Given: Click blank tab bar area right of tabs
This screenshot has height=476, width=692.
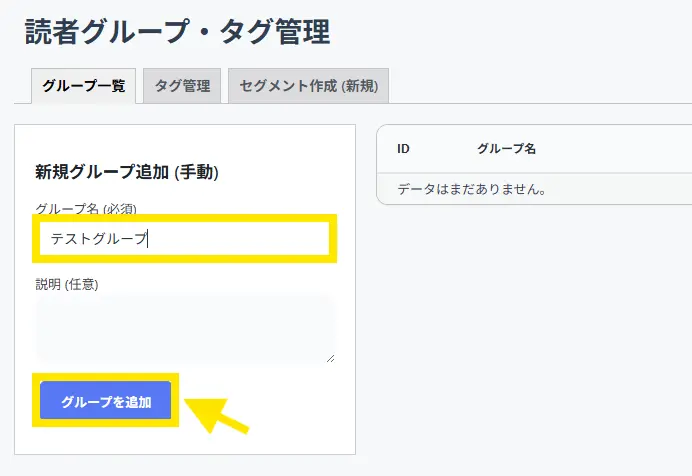Looking at the screenshot, I should click(540, 86).
